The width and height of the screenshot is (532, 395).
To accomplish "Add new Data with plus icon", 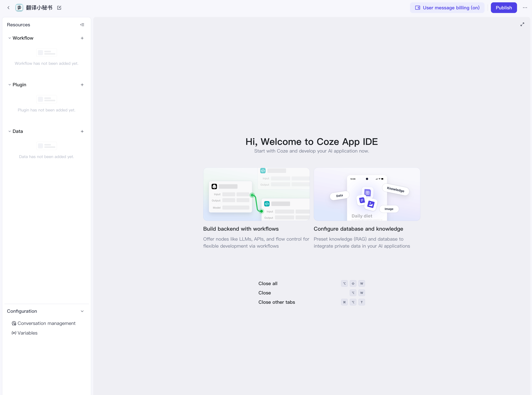I will tap(82, 131).
